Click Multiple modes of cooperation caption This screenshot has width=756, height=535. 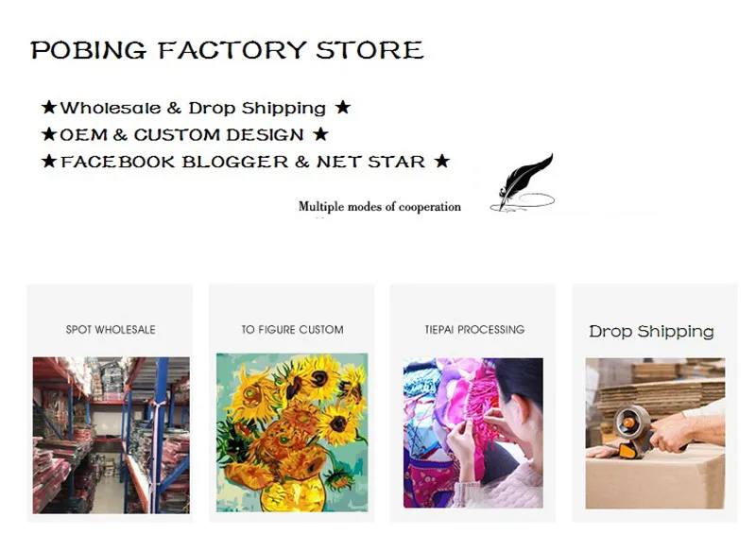[x=380, y=207]
